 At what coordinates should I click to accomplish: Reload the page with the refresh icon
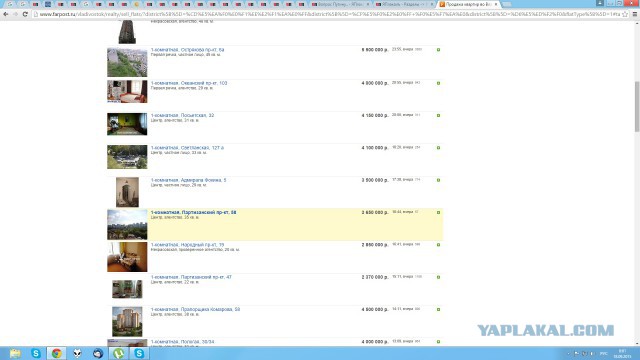(x=25, y=14)
